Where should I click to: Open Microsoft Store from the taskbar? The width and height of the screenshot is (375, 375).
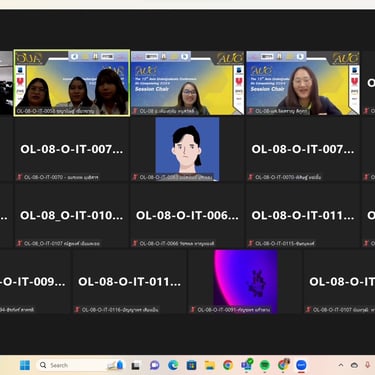[x=191, y=365]
